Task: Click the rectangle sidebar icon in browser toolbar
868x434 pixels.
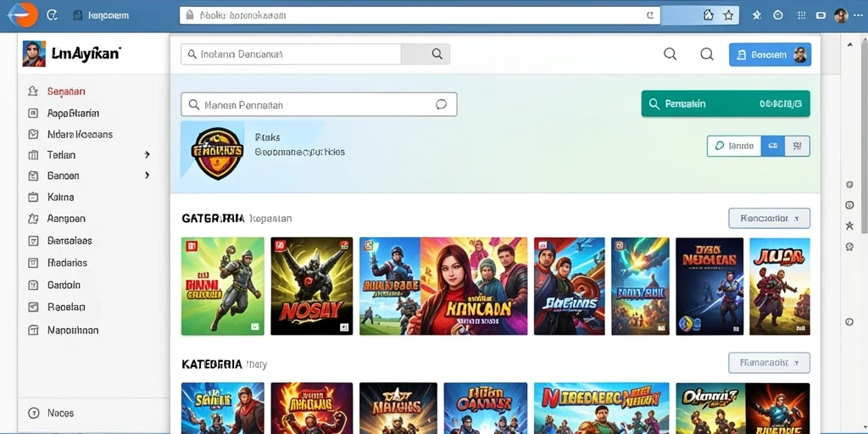Action: pos(821,15)
